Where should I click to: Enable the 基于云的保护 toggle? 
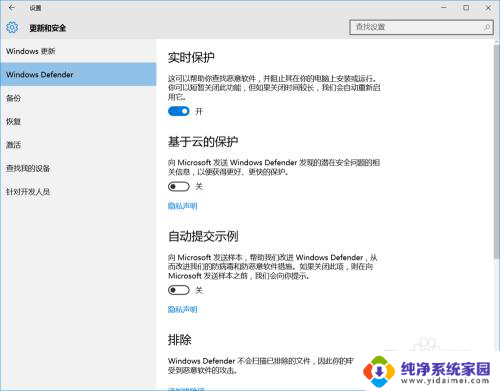click(179, 186)
